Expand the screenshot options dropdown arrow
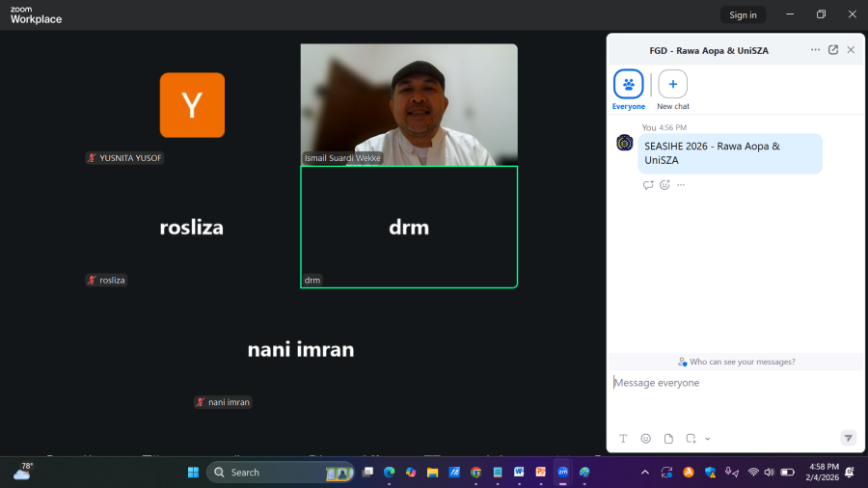 pos(707,438)
